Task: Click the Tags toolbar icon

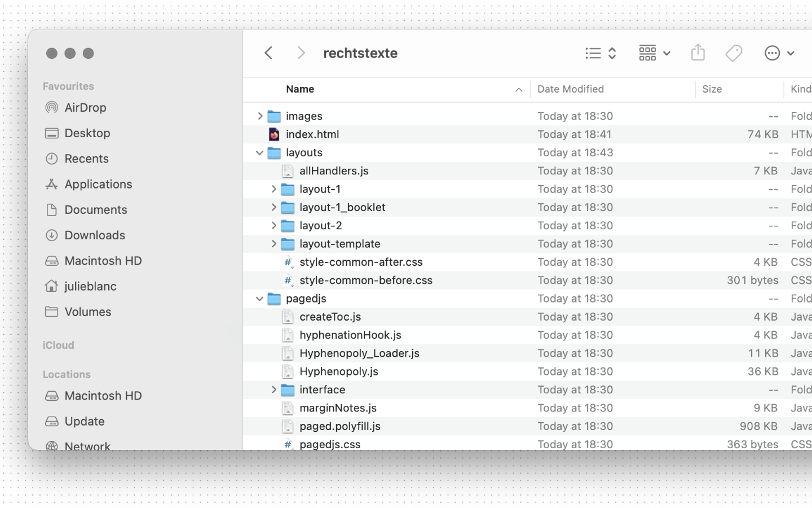Action: (x=734, y=53)
